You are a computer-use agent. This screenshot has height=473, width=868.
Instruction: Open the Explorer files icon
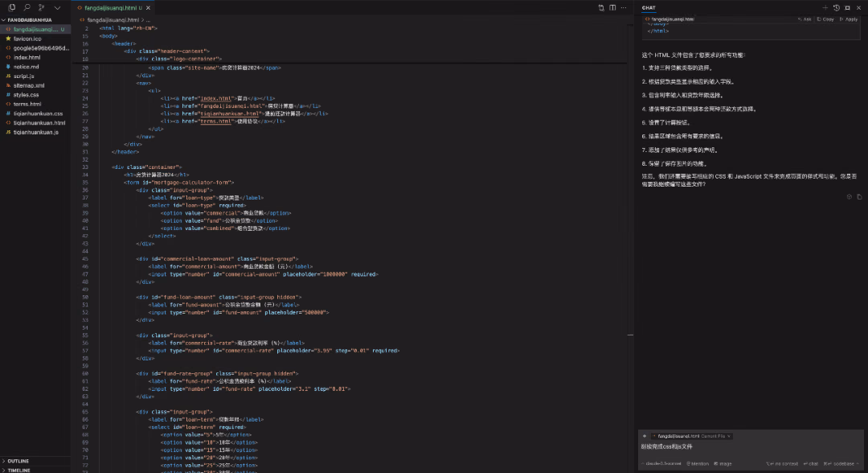pos(11,7)
